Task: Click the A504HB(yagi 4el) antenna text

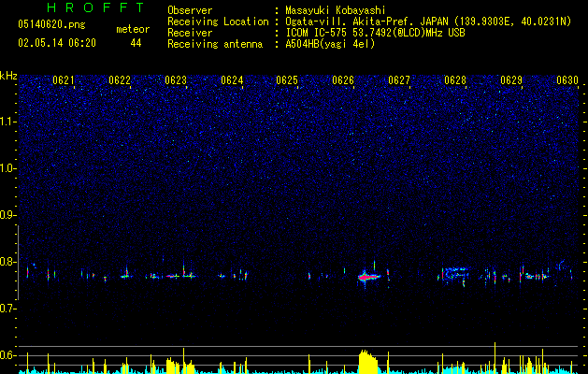Action: 330,44
